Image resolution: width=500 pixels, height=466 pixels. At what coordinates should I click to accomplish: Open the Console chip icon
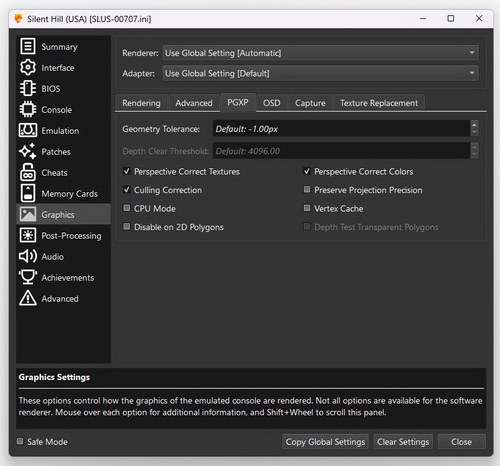point(28,109)
